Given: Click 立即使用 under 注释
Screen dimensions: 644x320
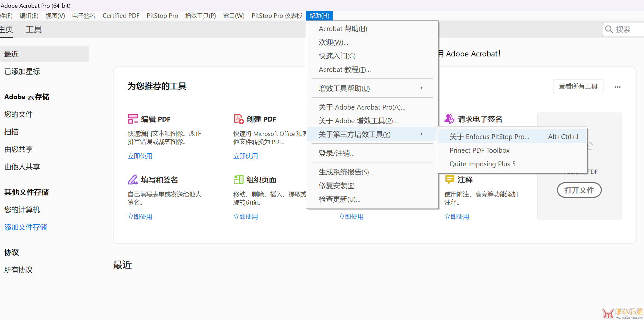Looking at the screenshot, I should [x=457, y=217].
